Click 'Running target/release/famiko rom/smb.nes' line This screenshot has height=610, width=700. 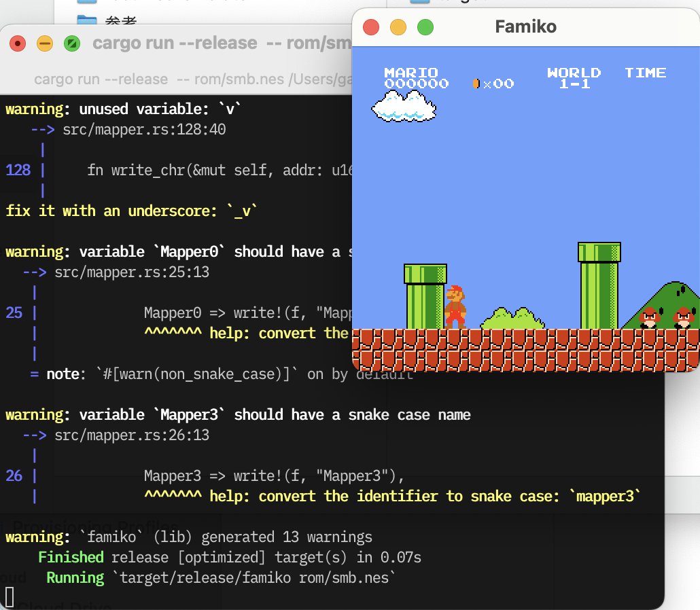tap(221, 578)
